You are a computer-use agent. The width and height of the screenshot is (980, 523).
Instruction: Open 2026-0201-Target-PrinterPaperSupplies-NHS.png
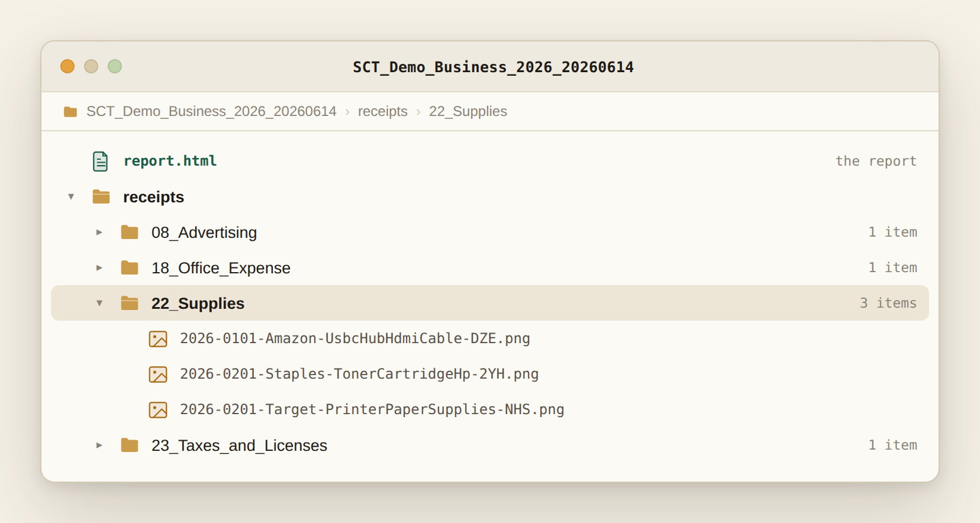pos(372,409)
